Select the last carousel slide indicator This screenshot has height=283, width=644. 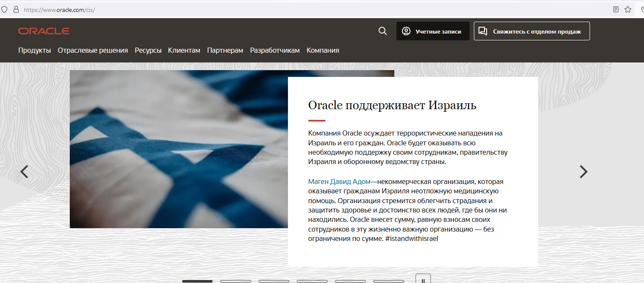pyautogui.click(x=388, y=281)
